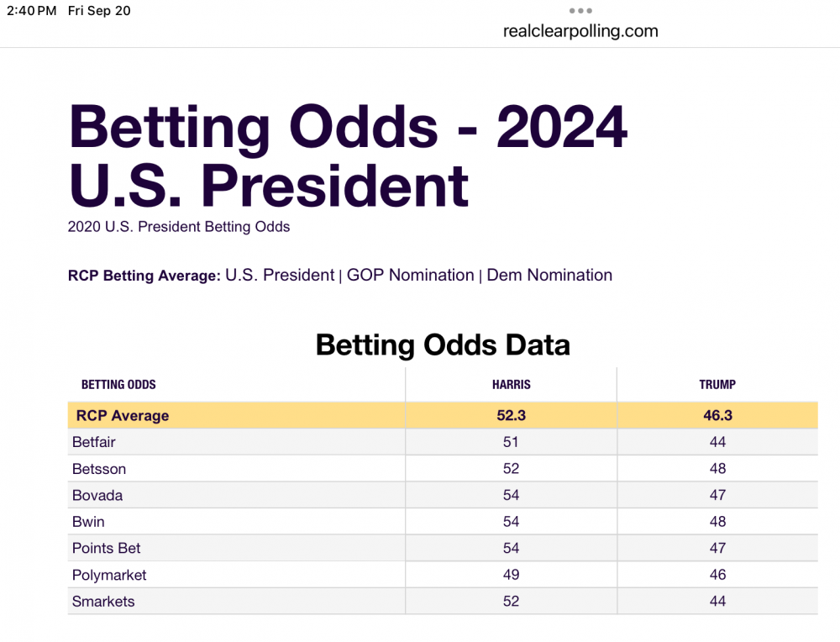
Task: Open the GOP Nomination link
Action: click(x=411, y=275)
